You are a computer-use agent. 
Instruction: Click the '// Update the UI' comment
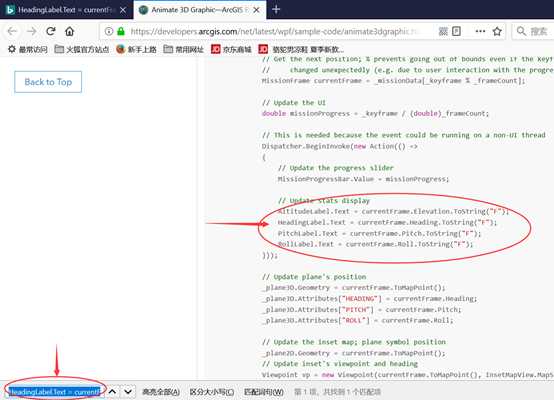(294, 102)
